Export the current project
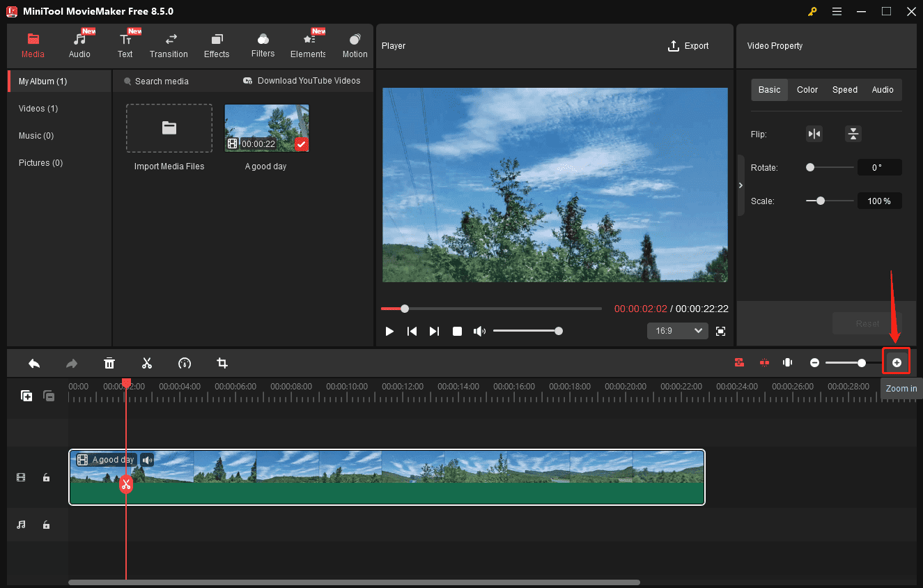The image size is (923, 588). [688, 46]
